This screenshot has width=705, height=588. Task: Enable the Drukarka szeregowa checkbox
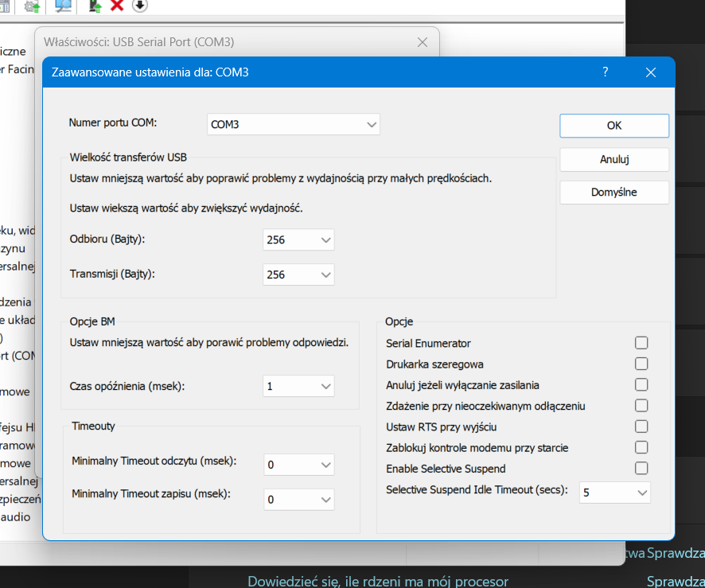coord(641,364)
